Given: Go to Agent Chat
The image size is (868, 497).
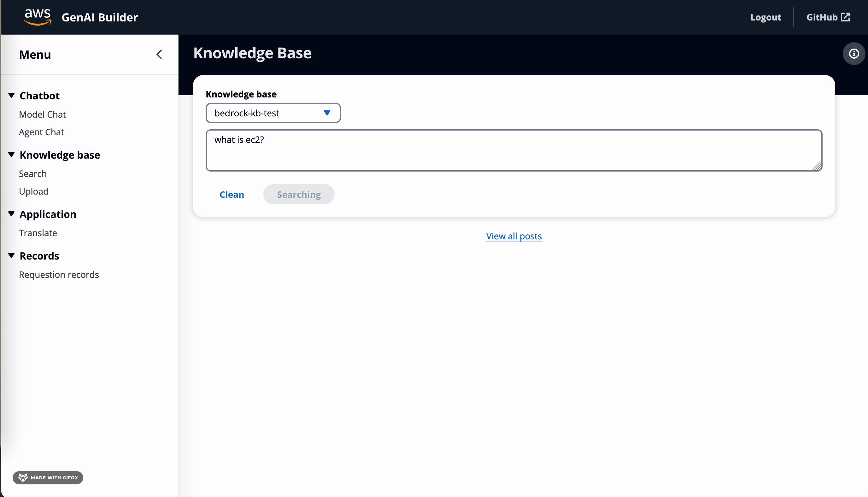Looking at the screenshot, I should (x=41, y=132).
